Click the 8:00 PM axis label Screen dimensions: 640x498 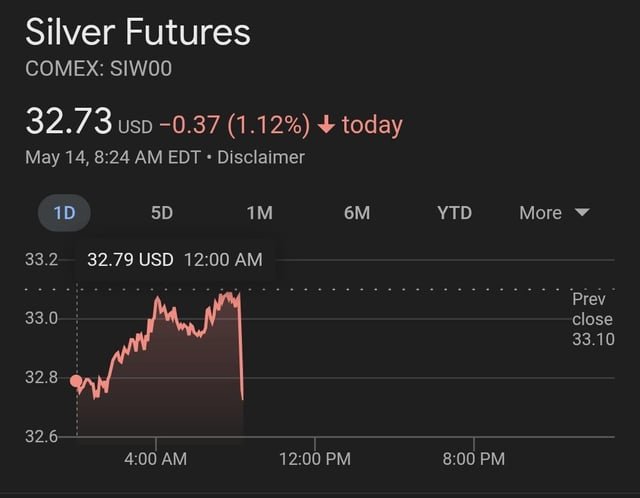[473, 459]
